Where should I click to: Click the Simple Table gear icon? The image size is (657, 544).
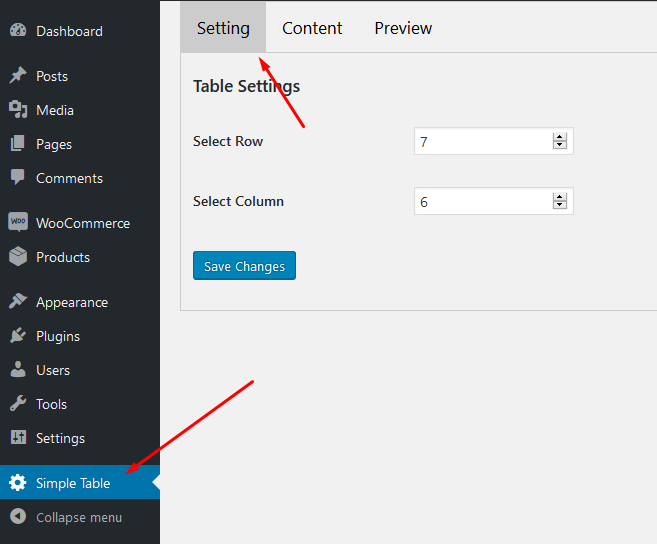point(18,482)
